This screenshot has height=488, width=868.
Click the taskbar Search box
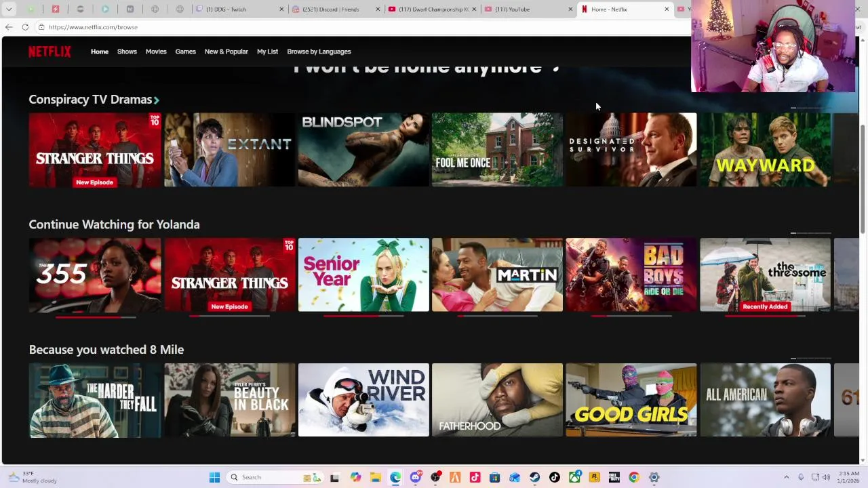[x=275, y=477]
